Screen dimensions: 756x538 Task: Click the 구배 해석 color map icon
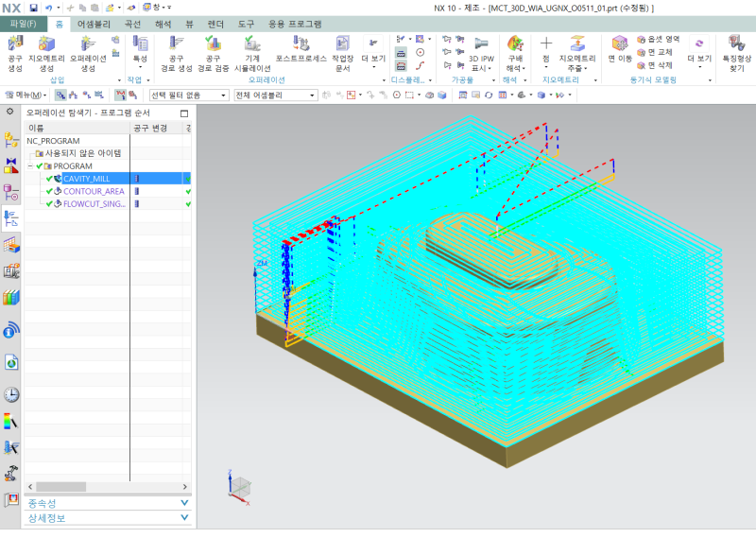point(515,44)
